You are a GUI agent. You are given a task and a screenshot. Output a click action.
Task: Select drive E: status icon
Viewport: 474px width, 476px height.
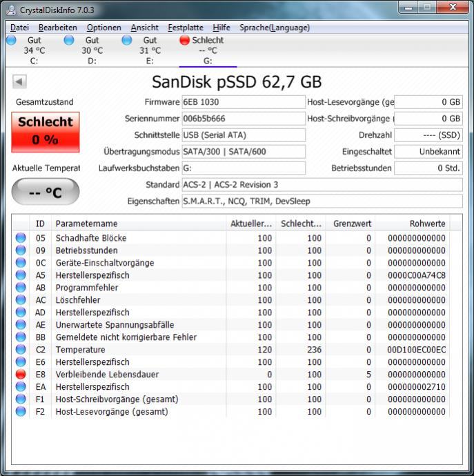pos(127,40)
